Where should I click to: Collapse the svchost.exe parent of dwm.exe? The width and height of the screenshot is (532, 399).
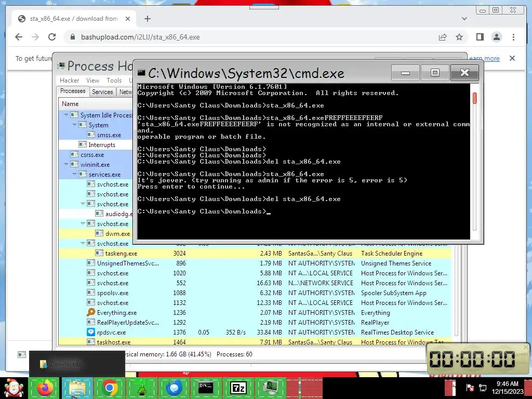(x=83, y=223)
